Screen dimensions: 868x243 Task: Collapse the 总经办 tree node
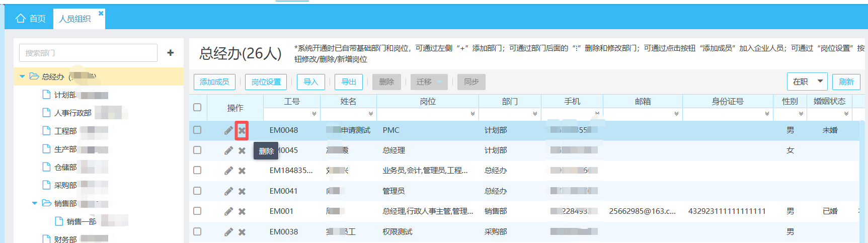coord(22,76)
